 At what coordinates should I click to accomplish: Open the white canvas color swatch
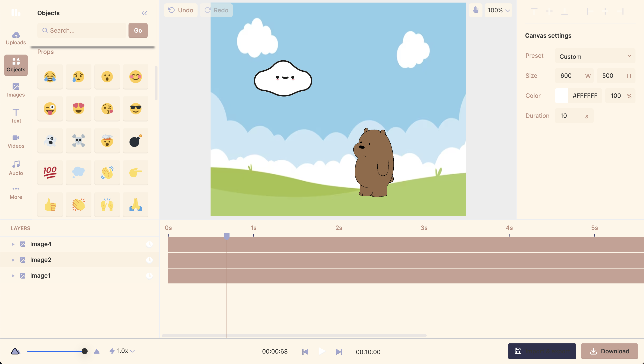[x=562, y=96]
